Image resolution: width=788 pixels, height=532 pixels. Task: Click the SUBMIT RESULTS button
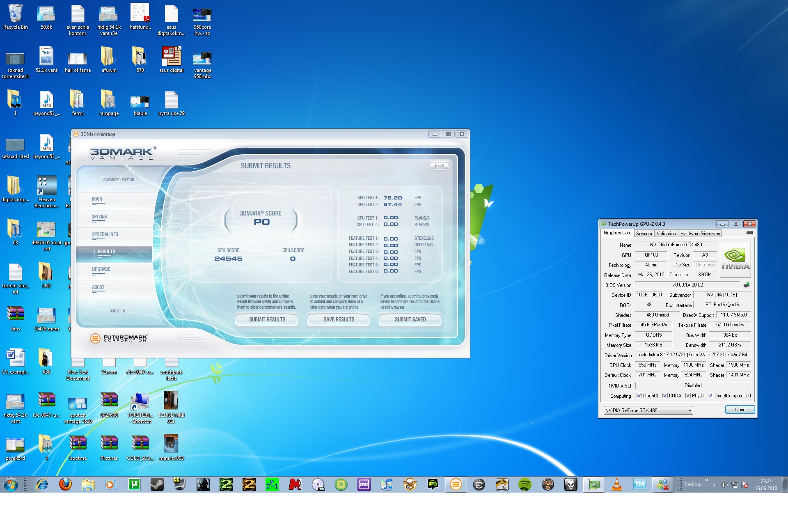point(267,319)
